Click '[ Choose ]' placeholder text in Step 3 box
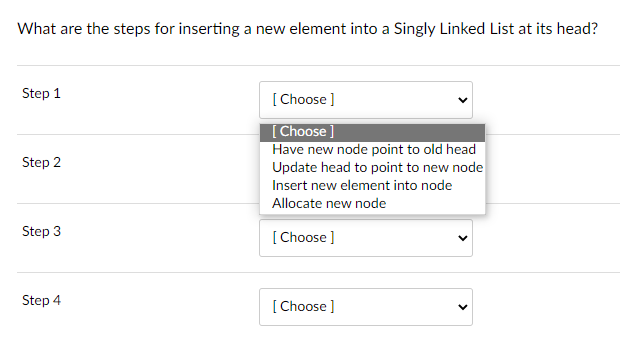632x360 pixels. pyautogui.click(x=303, y=237)
